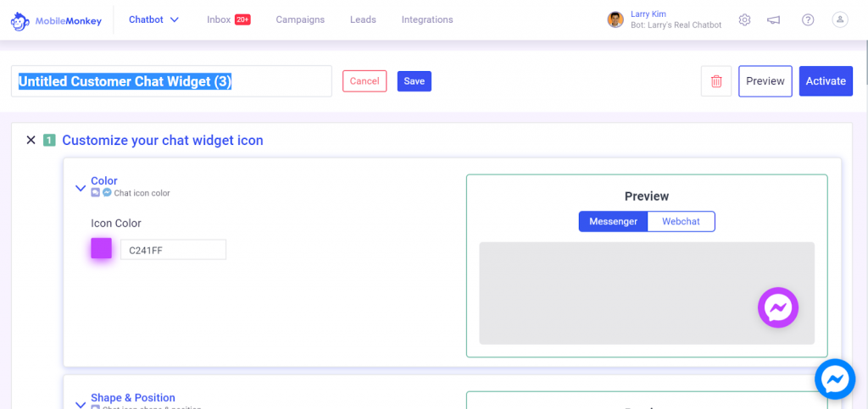Open the Campaigns section
The image size is (868, 409).
[x=300, y=19]
